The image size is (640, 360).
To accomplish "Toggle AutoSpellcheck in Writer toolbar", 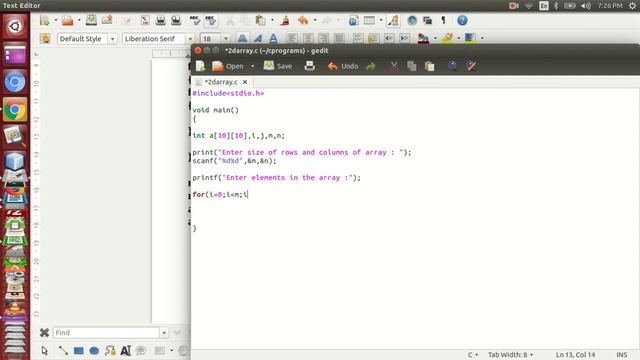I will 211,20.
